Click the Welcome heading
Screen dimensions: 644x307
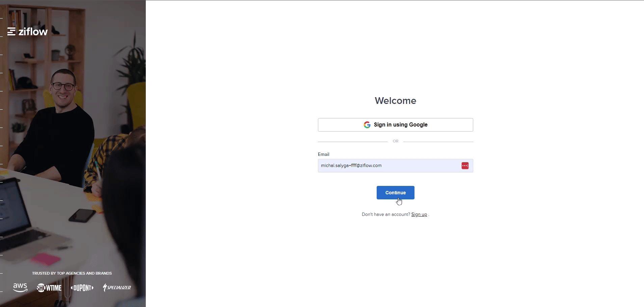395,101
